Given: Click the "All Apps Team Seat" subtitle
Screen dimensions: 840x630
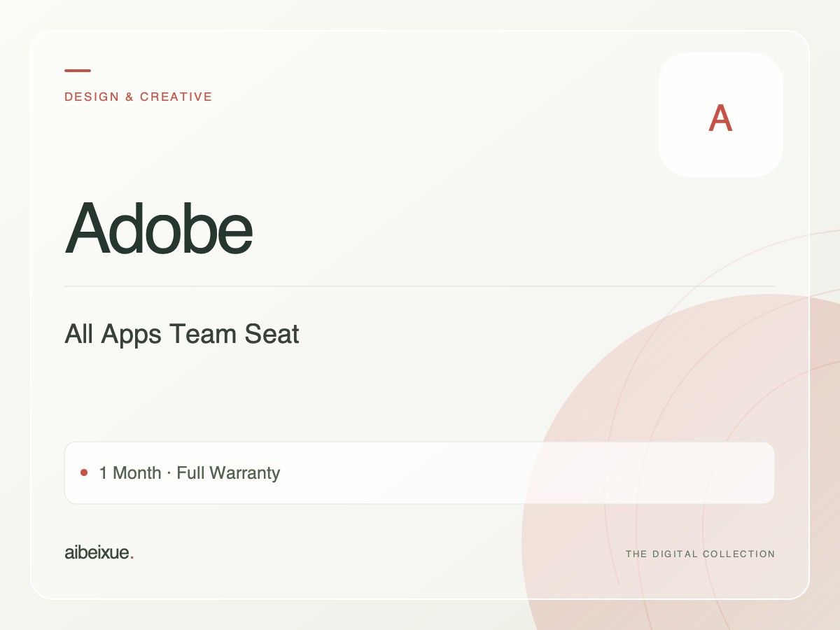Looking at the screenshot, I should click(x=182, y=334).
